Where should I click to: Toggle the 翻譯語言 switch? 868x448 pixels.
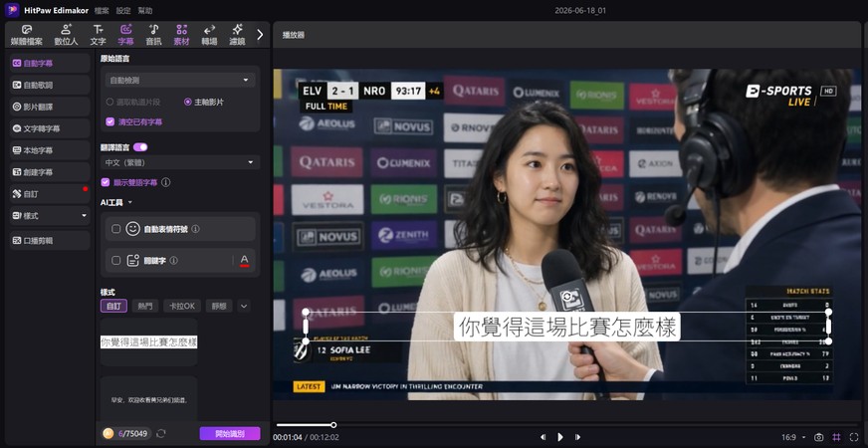140,147
